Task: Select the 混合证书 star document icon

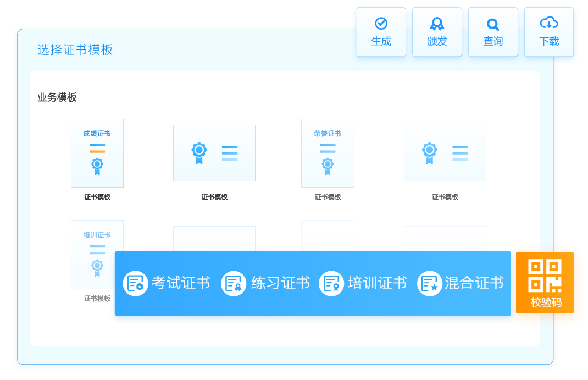Action: [430, 283]
